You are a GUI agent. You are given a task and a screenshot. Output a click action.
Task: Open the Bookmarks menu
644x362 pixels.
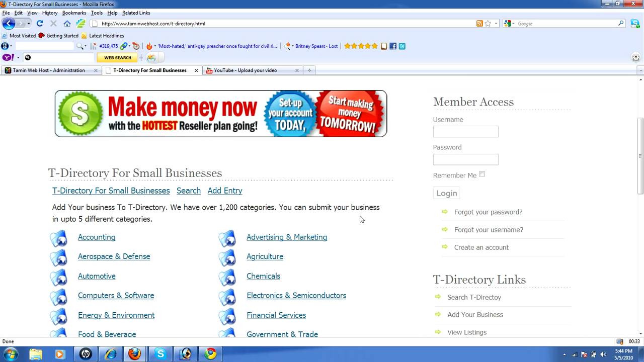click(x=74, y=13)
